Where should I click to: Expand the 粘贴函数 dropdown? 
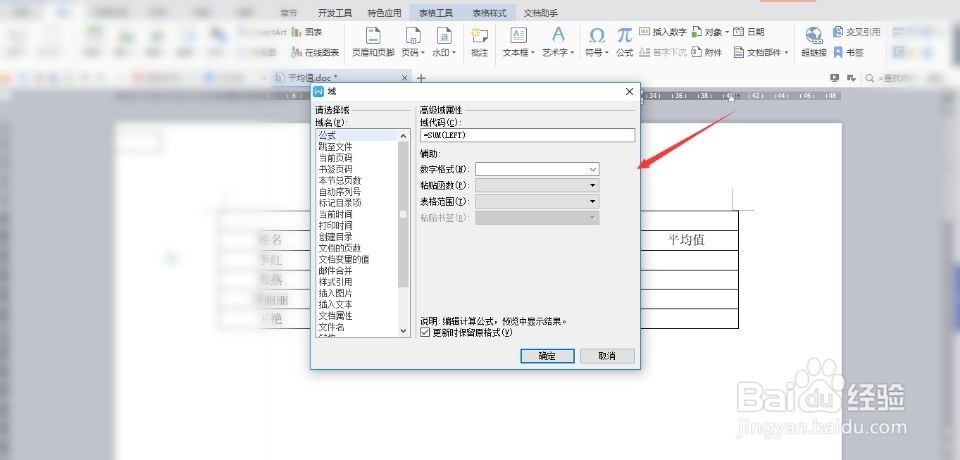pos(593,185)
